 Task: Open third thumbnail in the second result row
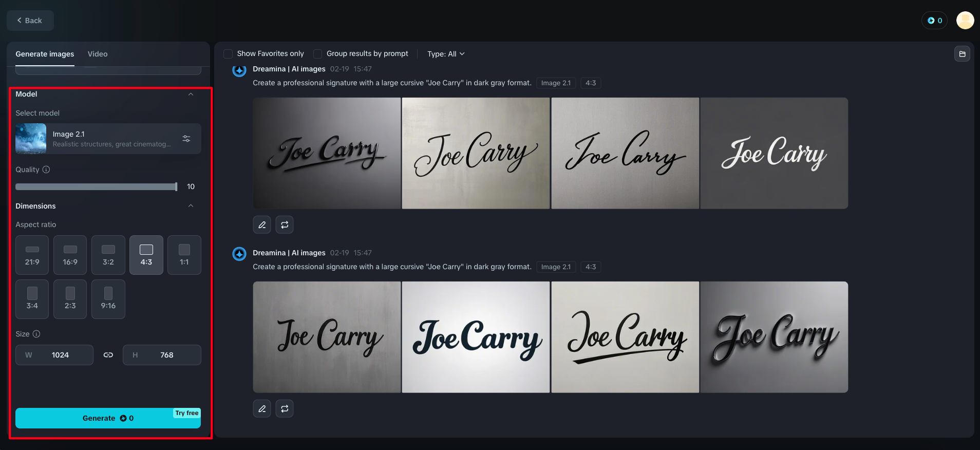point(625,337)
